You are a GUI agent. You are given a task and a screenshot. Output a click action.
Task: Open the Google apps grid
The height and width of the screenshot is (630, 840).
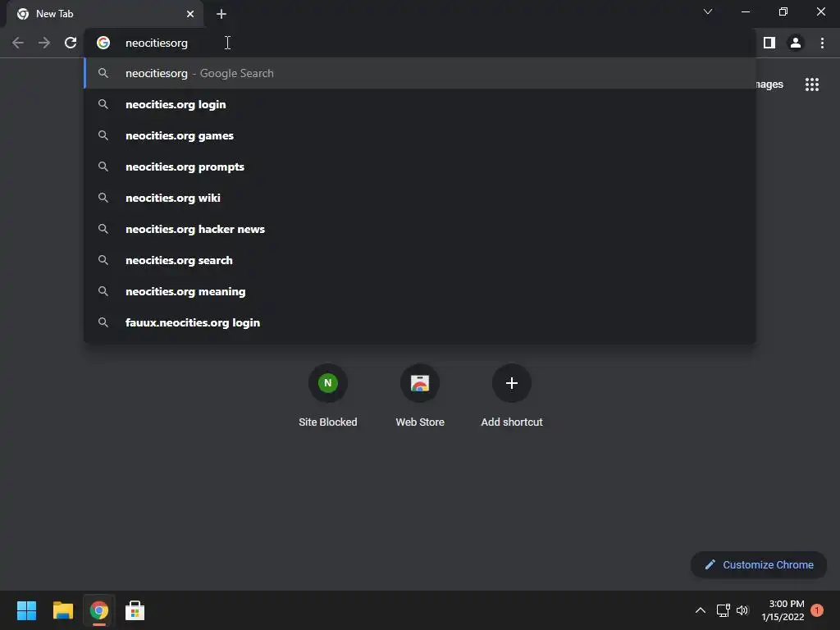(812, 84)
